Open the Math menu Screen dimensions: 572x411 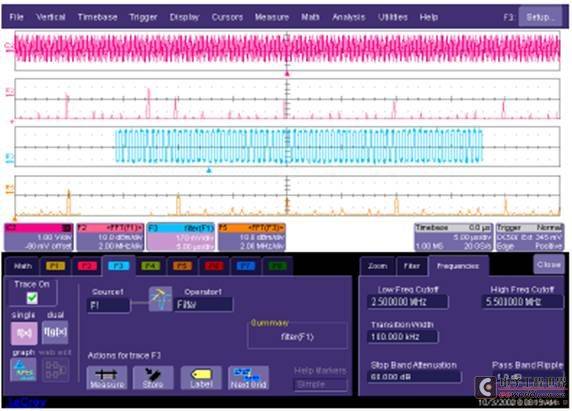310,17
